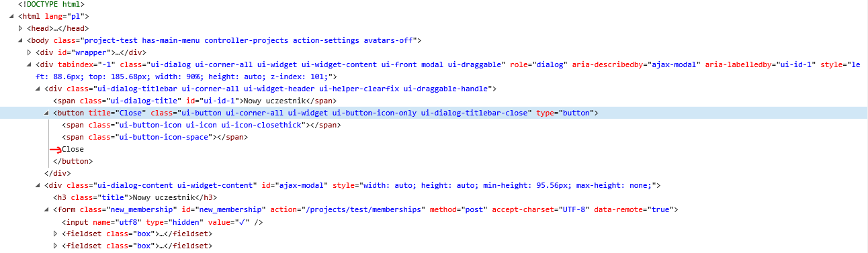
Task: Select the ui-button-icon-space span line
Action: (155, 137)
